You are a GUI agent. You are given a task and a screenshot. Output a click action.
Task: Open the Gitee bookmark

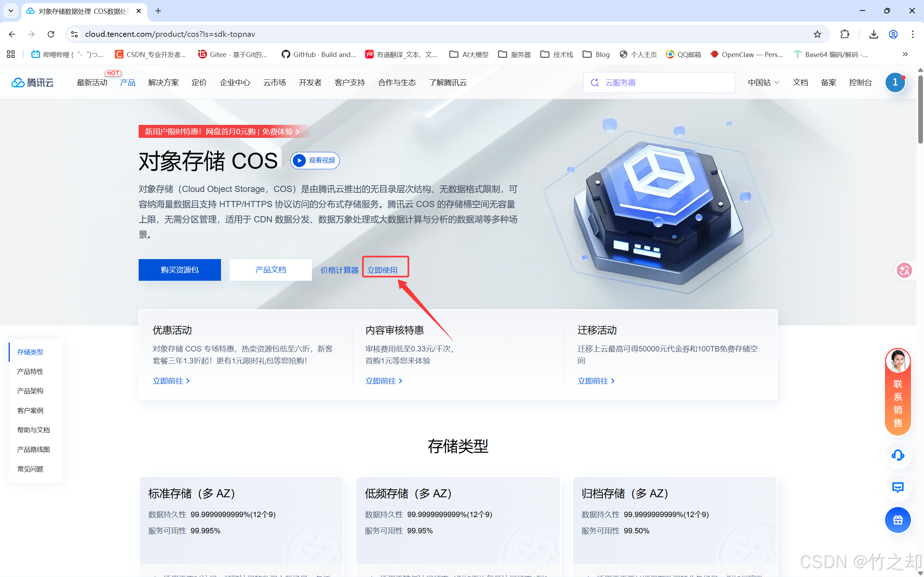tap(233, 54)
